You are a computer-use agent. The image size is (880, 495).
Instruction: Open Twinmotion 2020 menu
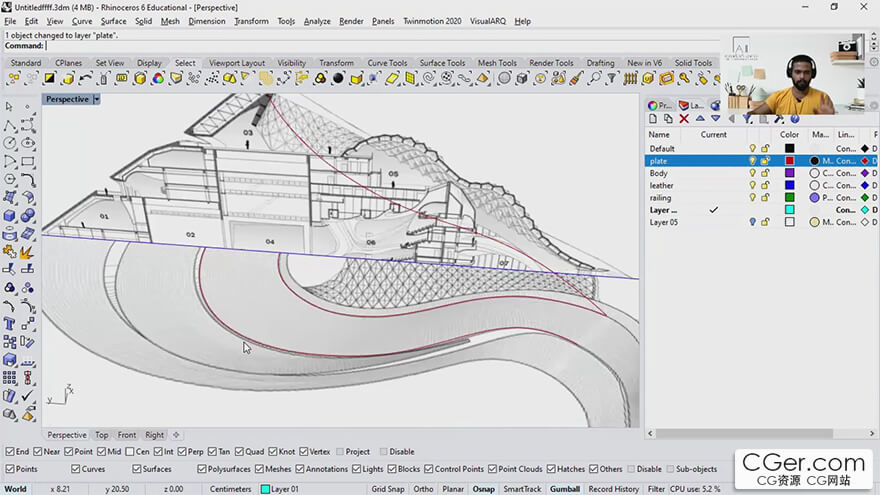[x=432, y=21]
